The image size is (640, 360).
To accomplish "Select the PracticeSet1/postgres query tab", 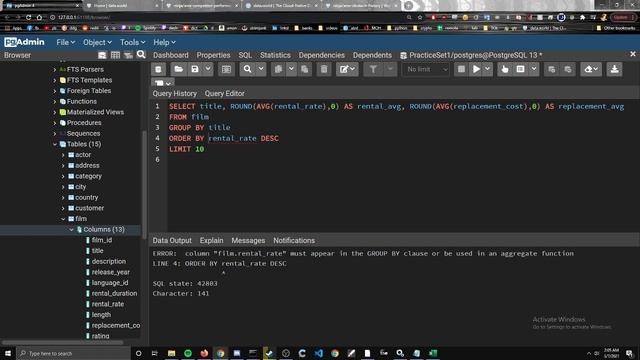I will coord(471,55).
